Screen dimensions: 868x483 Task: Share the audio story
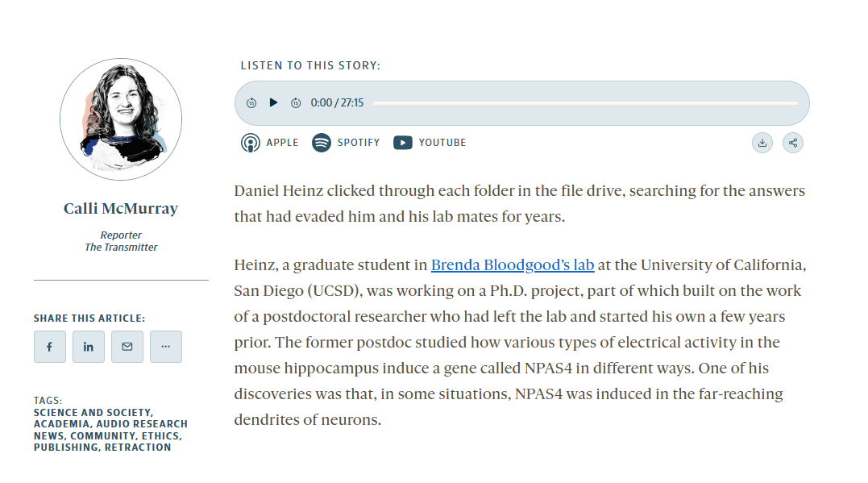793,143
